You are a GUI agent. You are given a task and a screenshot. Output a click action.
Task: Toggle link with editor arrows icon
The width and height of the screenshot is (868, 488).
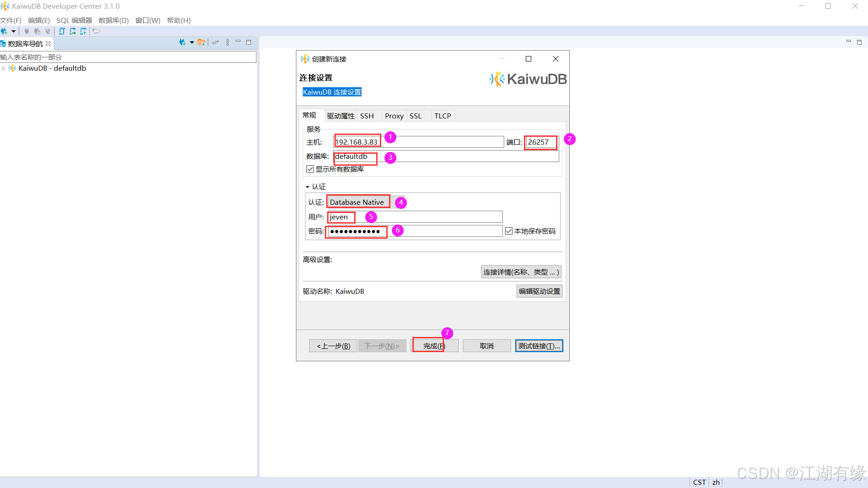(x=216, y=42)
